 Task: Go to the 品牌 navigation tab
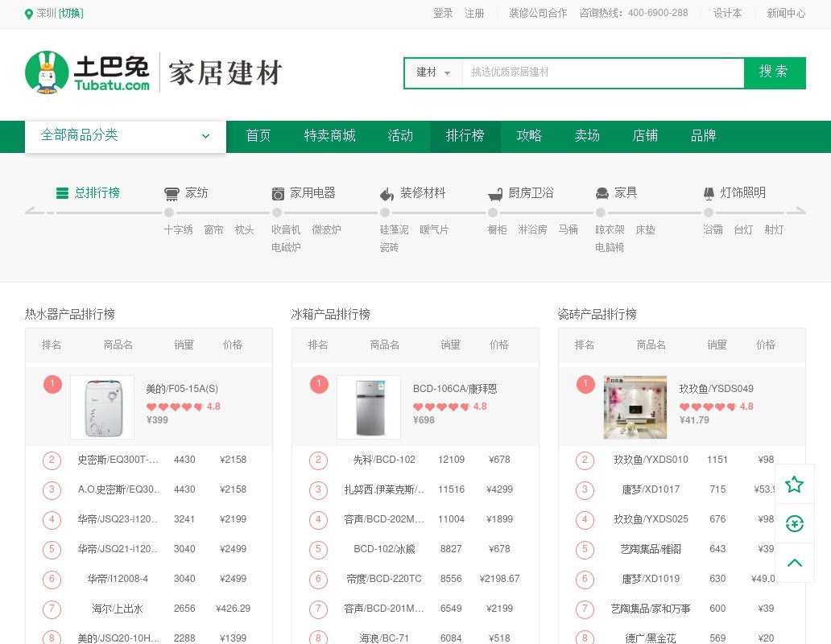703,136
